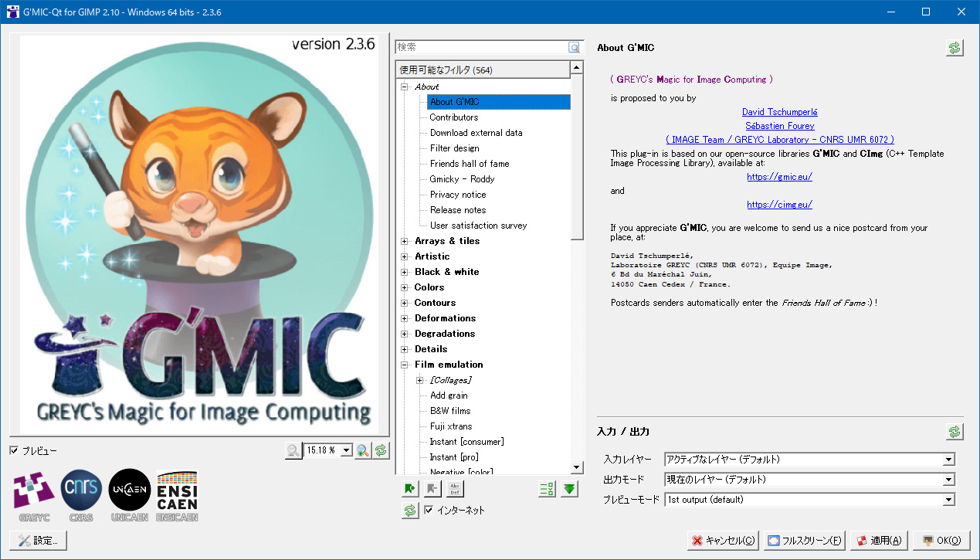Select Fuji xtrans film emulation filter
This screenshot has width=980, height=560.
pos(450,426)
